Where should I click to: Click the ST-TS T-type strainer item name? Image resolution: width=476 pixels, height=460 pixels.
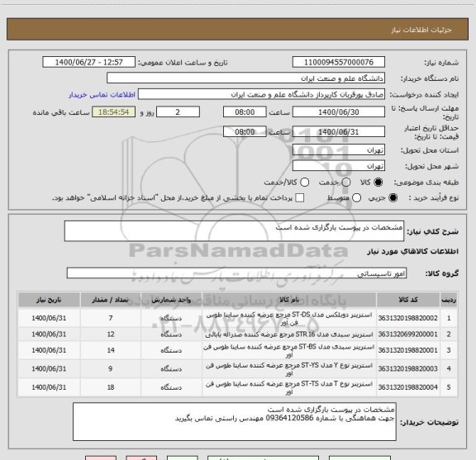click(289, 387)
